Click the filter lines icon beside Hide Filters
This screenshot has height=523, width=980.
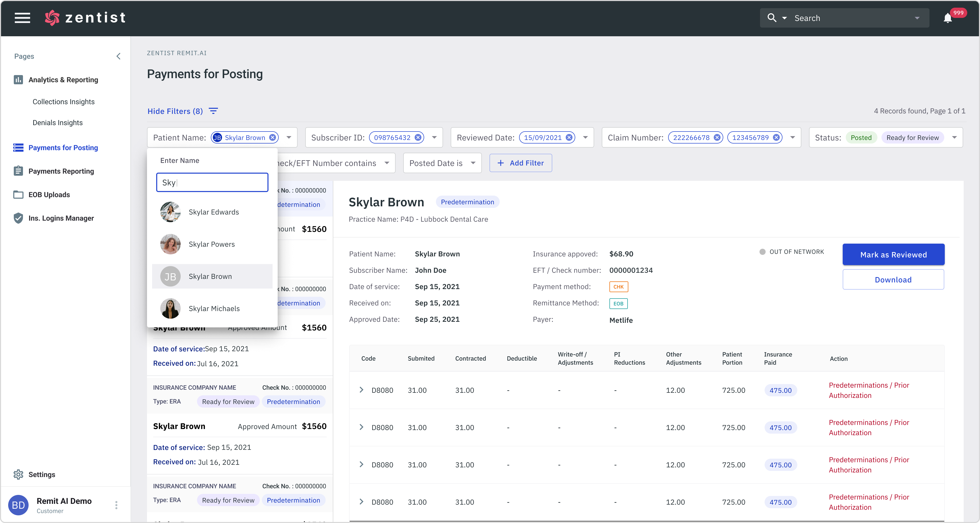click(213, 111)
